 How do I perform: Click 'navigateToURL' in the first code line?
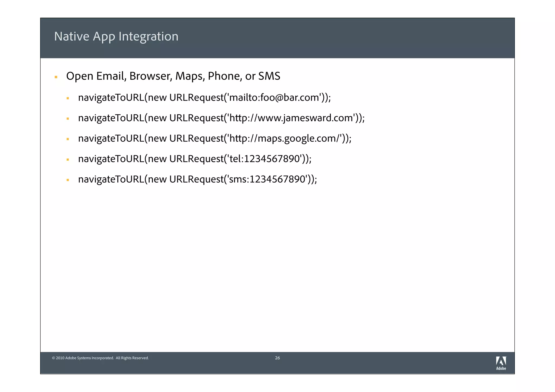(x=111, y=98)
